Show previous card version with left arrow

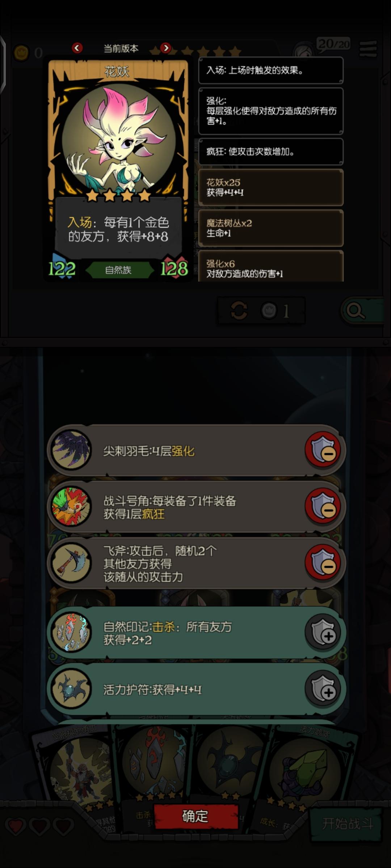pos(77,48)
